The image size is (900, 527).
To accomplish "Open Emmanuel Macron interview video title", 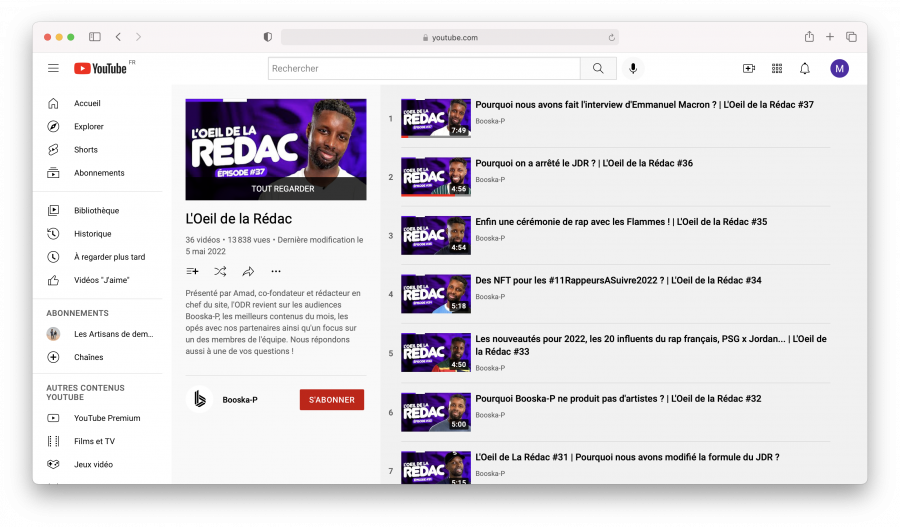I will click(x=645, y=104).
